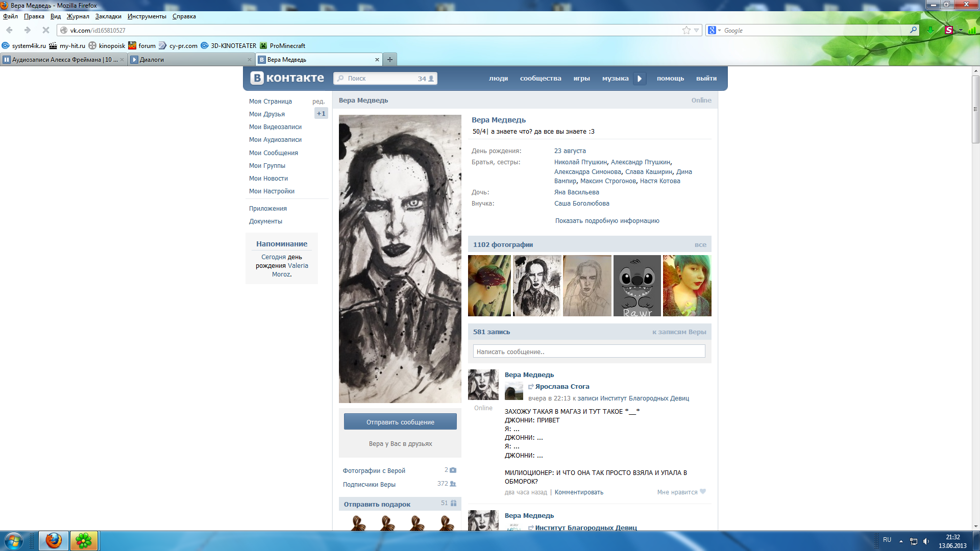Open sister Настя Котова profile link
This screenshot has width=980, height=551.
[x=660, y=181]
